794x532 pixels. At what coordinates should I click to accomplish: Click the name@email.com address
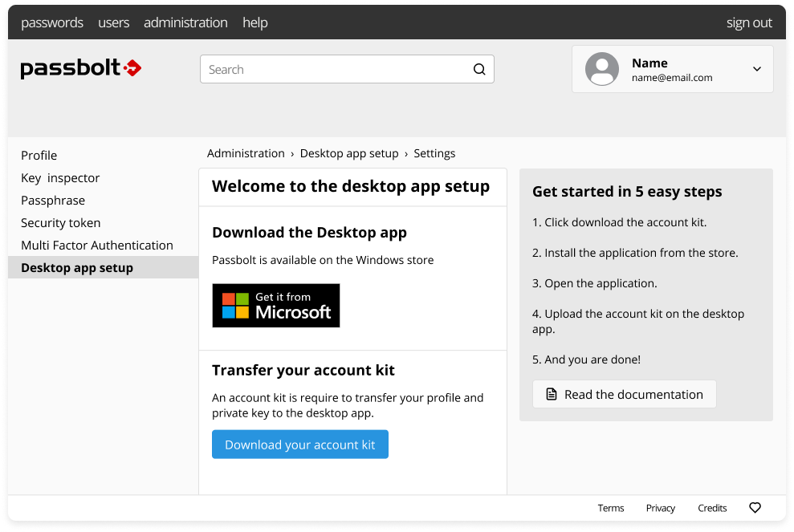(x=672, y=78)
